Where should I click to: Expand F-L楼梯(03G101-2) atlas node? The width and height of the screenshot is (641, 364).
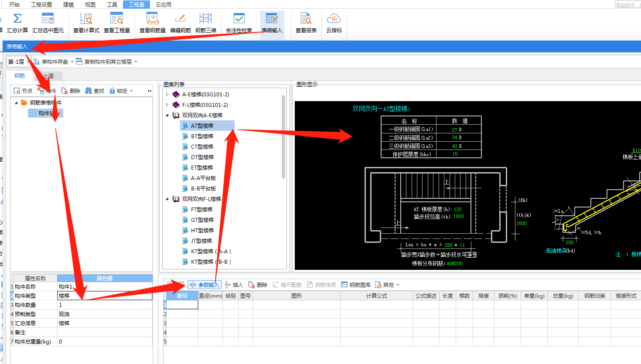(x=167, y=105)
